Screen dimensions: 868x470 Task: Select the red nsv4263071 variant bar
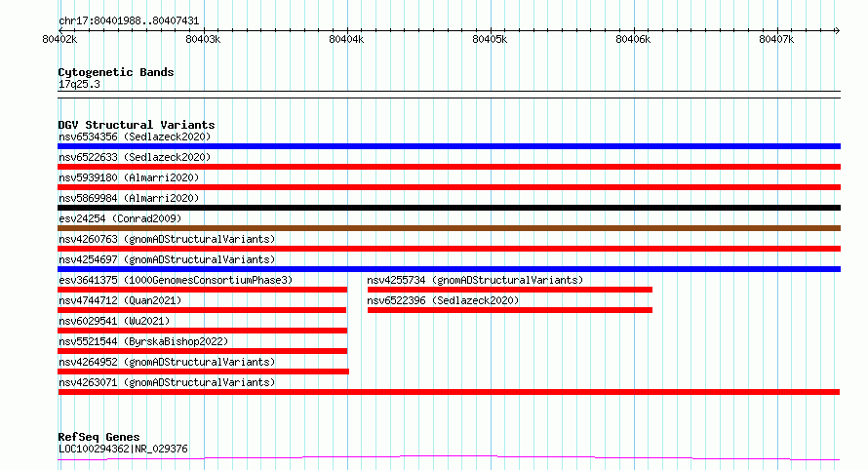click(449, 392)
